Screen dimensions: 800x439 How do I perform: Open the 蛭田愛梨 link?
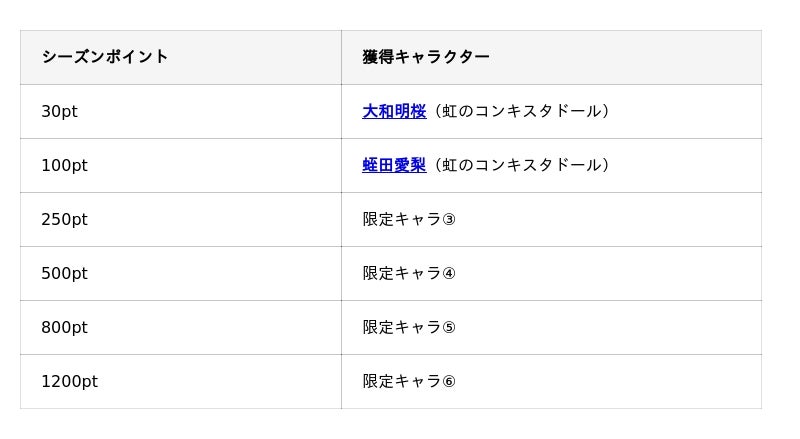click(394, 165)
